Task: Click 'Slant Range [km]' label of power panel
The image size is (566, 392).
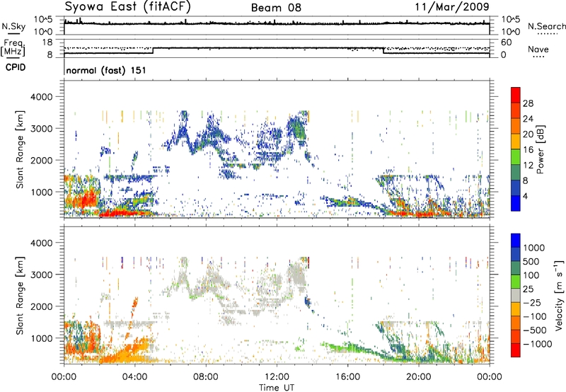Action: [x=20, y=149]
